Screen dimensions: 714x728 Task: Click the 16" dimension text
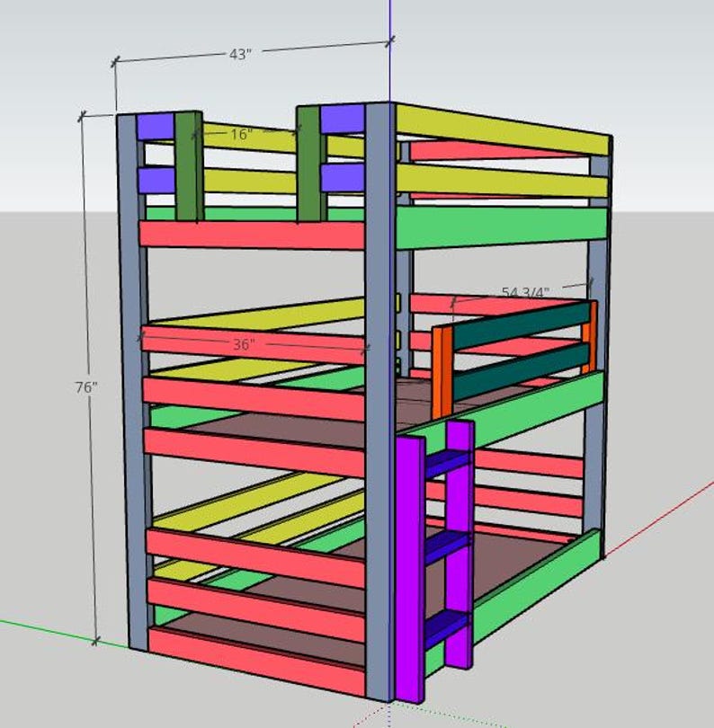click(242, 134)
